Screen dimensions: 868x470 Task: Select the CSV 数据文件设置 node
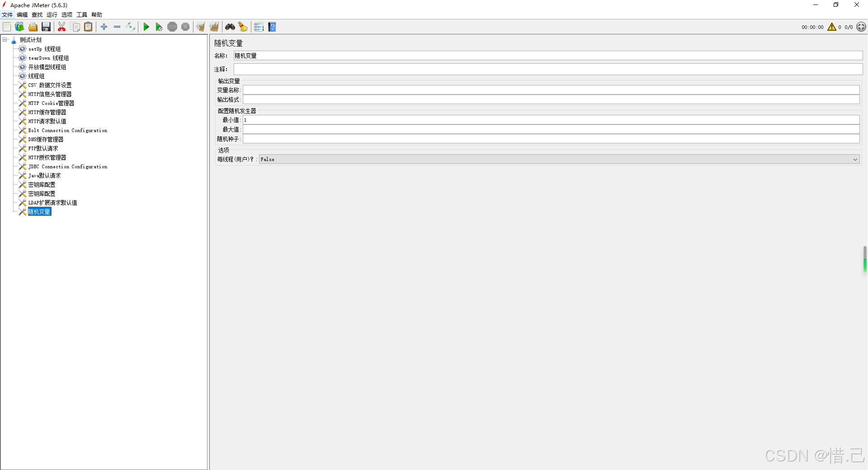point(50,85)
